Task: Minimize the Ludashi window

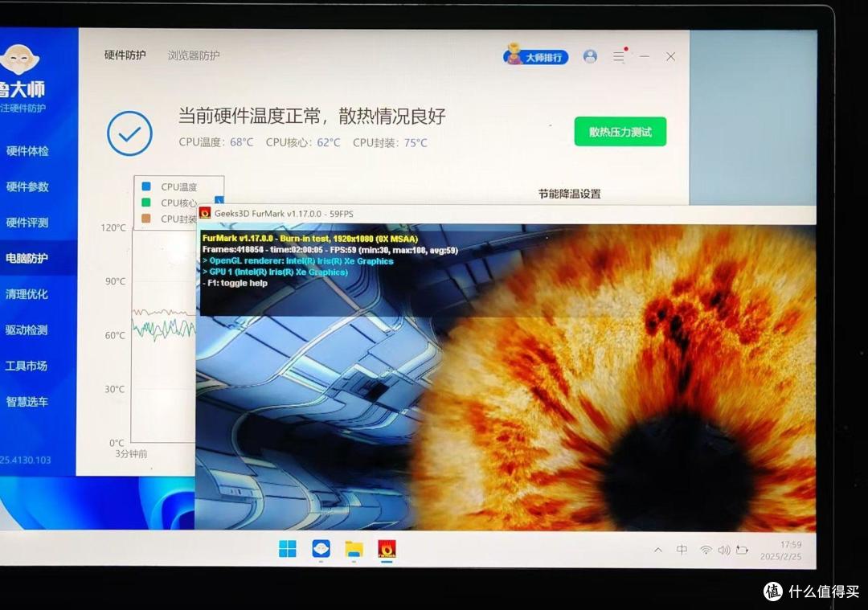Action: click(x=645, y=56)
